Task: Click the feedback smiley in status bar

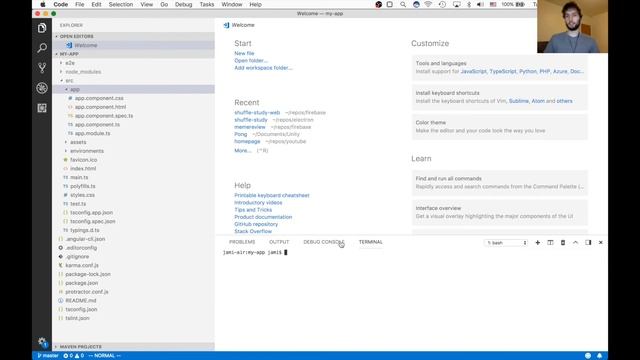Action: point(588,356)
